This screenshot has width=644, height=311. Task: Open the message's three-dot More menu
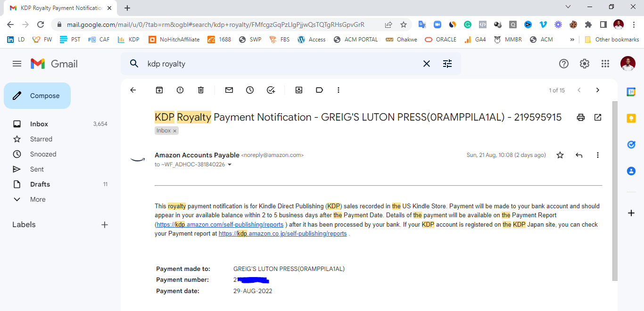click(598, 155)
